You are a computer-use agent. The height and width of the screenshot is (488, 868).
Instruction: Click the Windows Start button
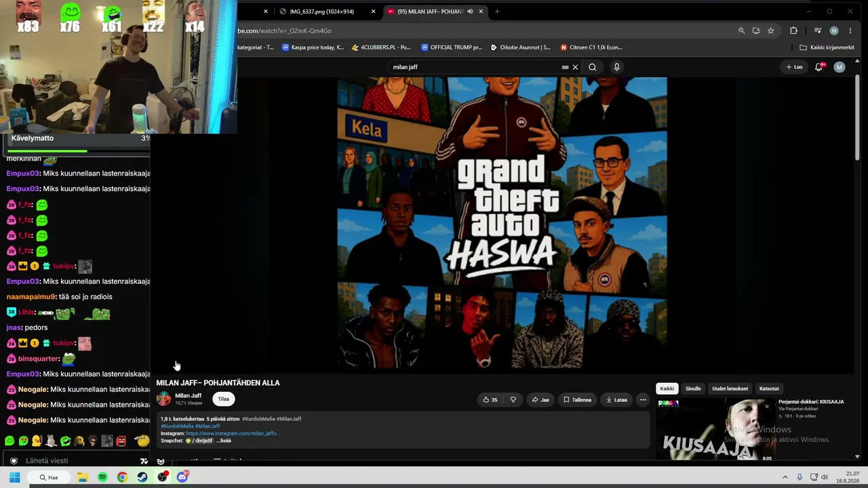(14, 477)
